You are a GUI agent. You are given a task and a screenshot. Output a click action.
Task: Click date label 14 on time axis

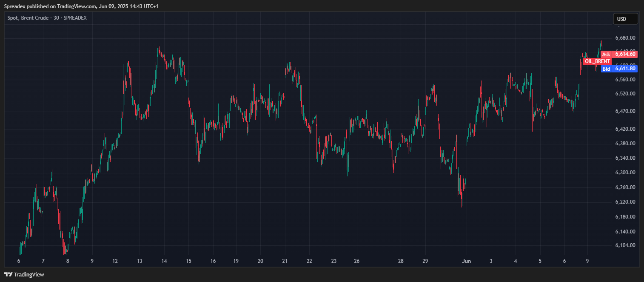[x=164, y=261]
